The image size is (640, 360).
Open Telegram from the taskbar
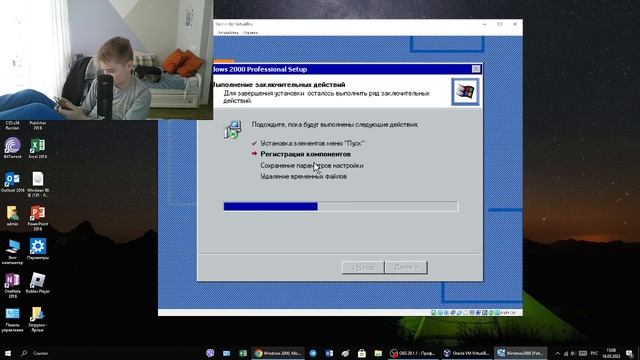[313, 353]
